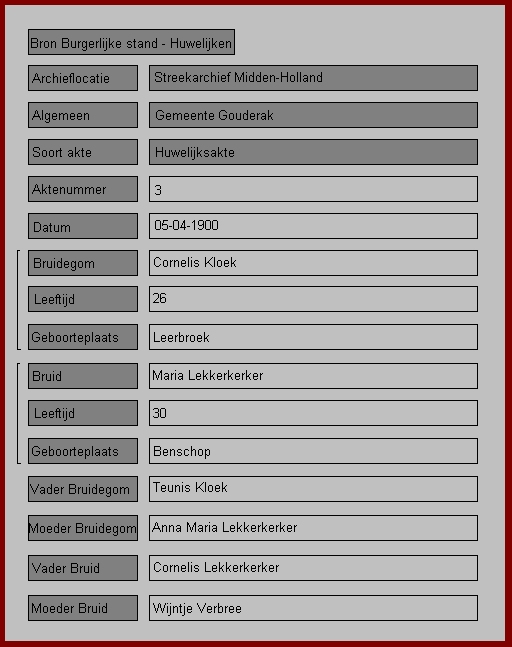Click the Moeder Bruid field Wijntje Verbree
The width and height of the screenshot is (512, 647).
[x=313, y=608]
